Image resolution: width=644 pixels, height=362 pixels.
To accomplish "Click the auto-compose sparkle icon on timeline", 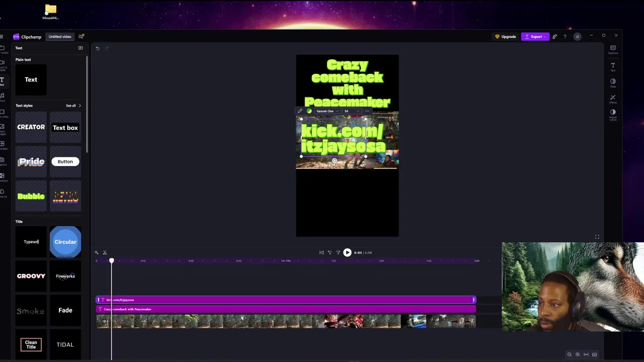I will click(97, 252).
